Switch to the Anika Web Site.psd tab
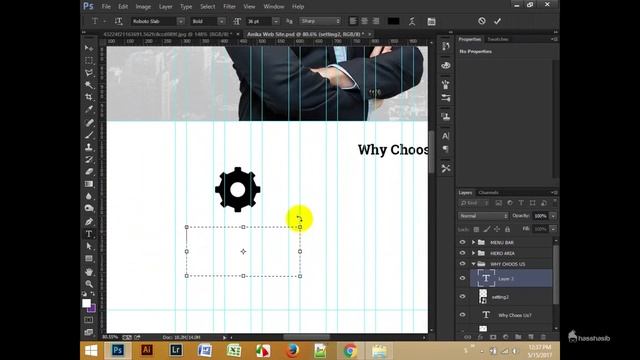 (305, 34)
